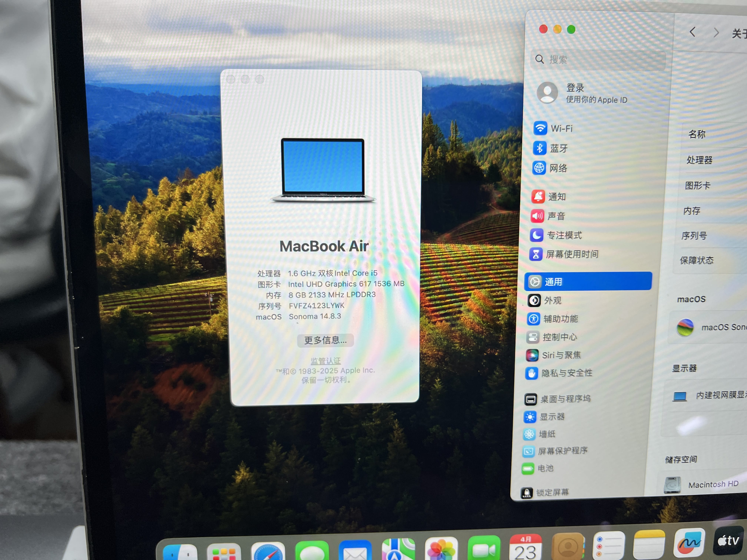Open Photos from the Dock
Viewport: 747px width, 560px height.
pos(441,549)
